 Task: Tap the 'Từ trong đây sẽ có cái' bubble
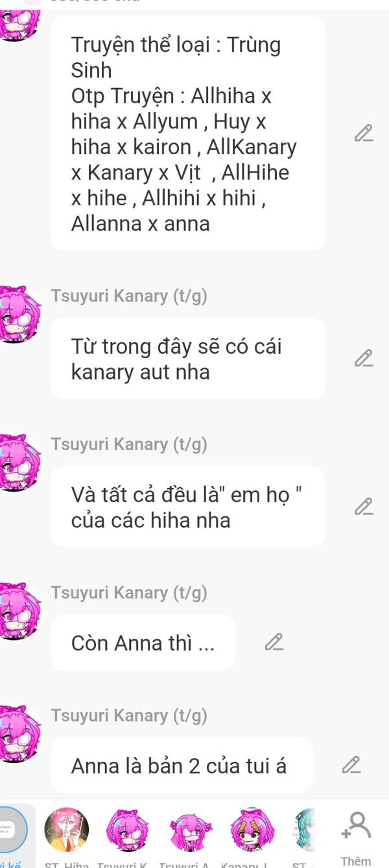187,358
